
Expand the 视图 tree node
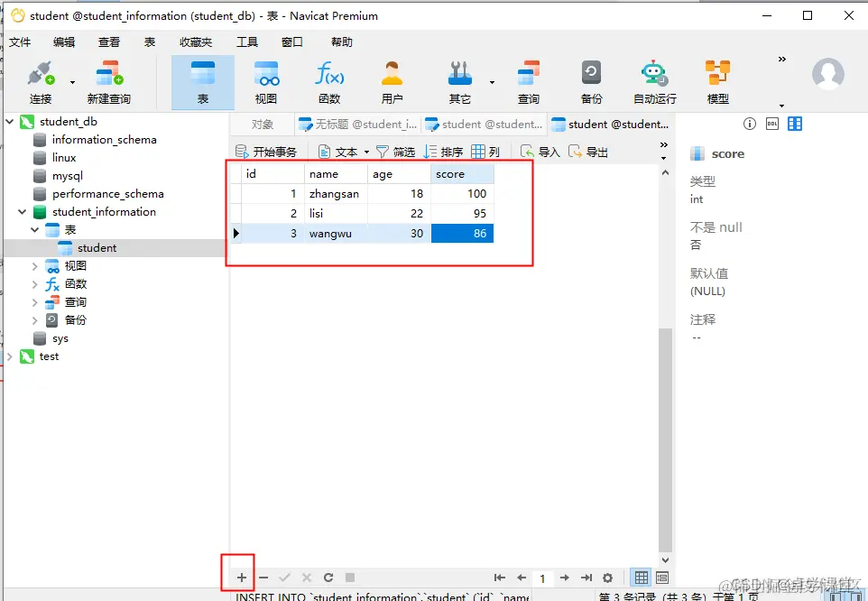tap(35, 266)
